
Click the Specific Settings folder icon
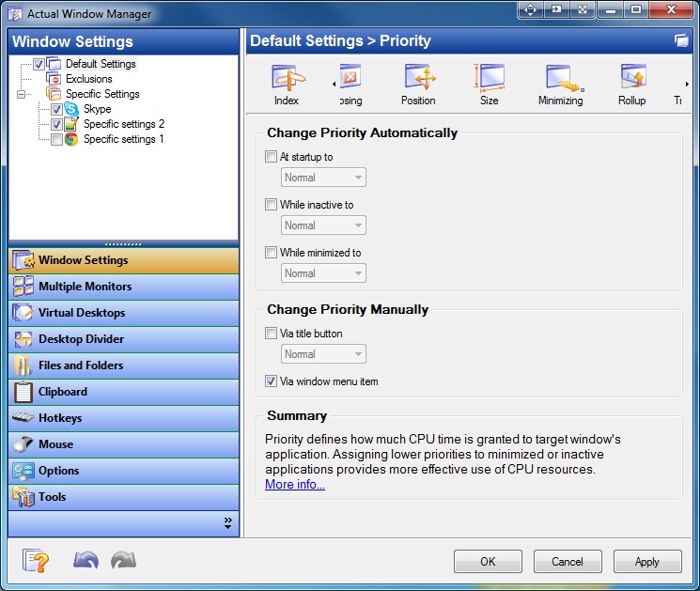click(x=54, y=94)
